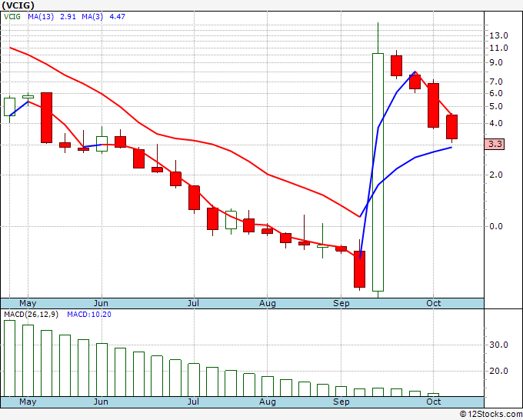
Task: Click the tallest first MACD histogram bar
Action: coord(10,358)
